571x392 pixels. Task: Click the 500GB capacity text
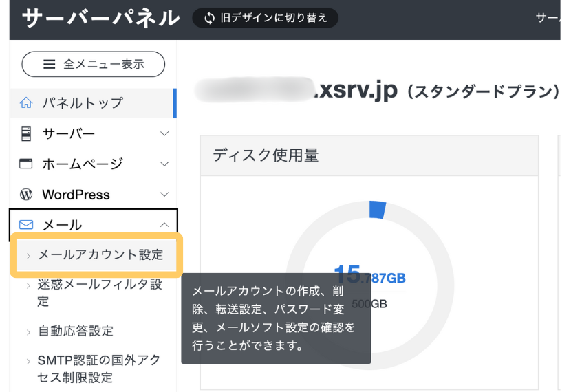pyautogui.click(x=369, y=304)
